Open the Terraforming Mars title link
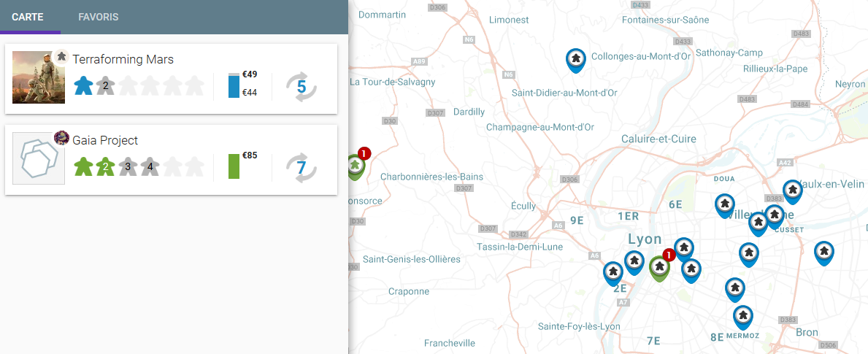This screenshot has height=354, width=868. (x=123, y=59)
